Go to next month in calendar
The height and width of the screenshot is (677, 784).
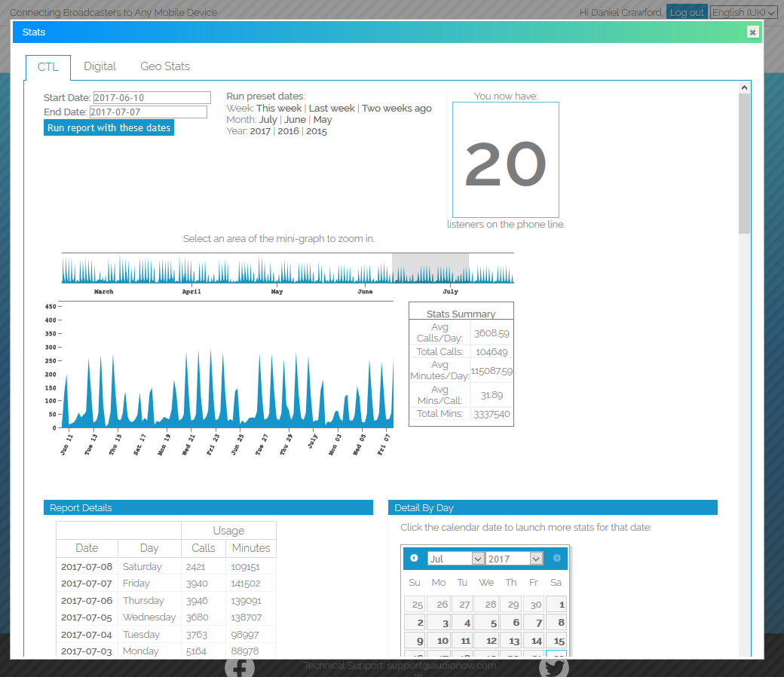556,558
